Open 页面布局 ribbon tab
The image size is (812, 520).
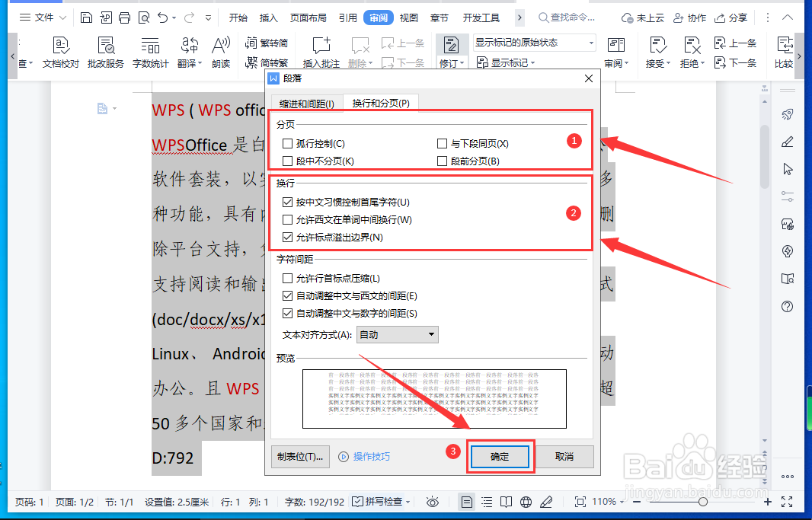click(308, 18)
